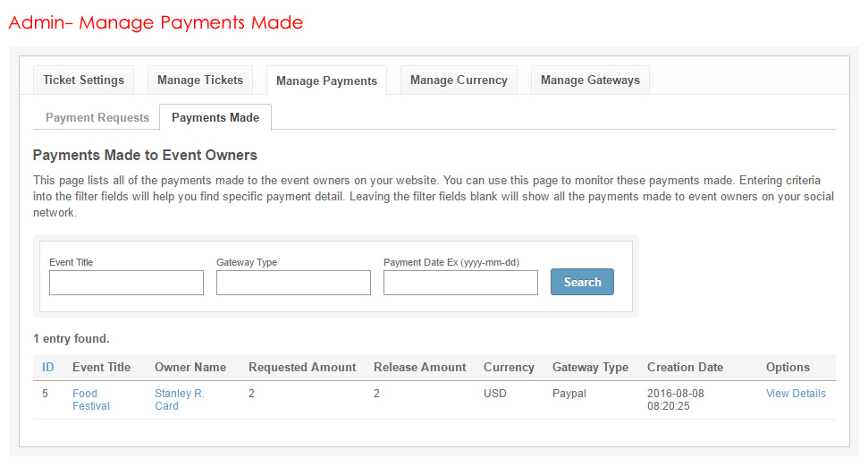Screen dimensions: 868x467
Task: Open the Ticket Settings tab
Action: (83, 80)
